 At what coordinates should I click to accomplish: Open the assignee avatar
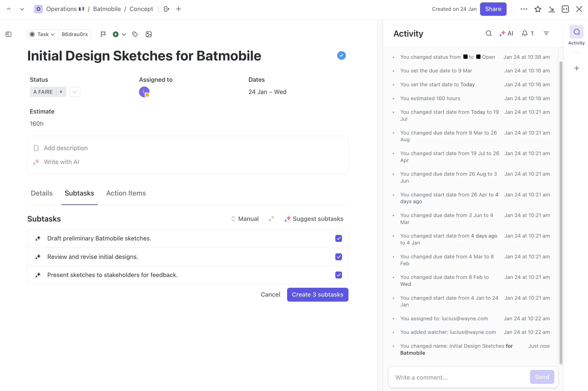(144, 92)
